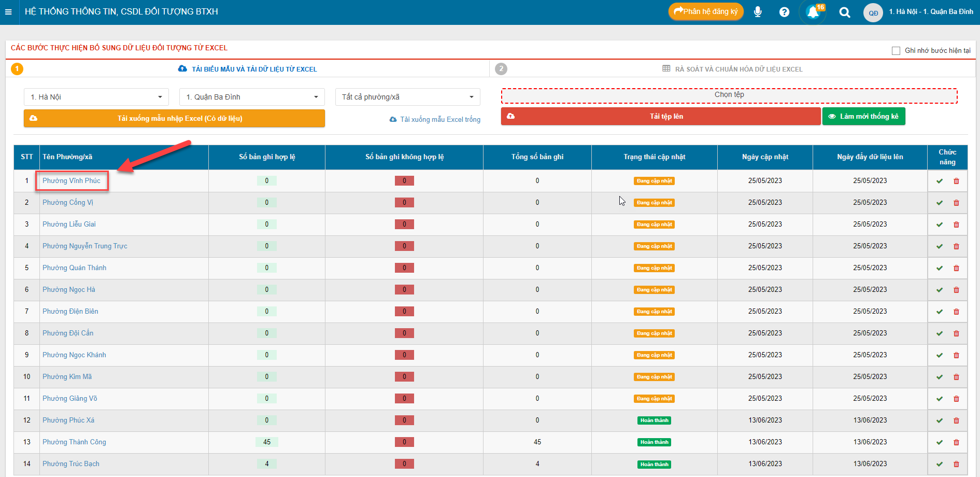Open the '1. Quận Ba Đình' district dropdown
Image resolution: width=980 pixels, height=477 pixels.
tap(252, 97)
